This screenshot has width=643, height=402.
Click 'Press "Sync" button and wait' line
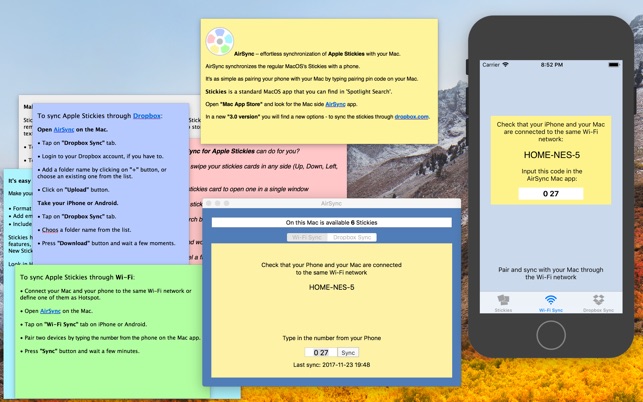pyautogui.click(x=80, y=351)
